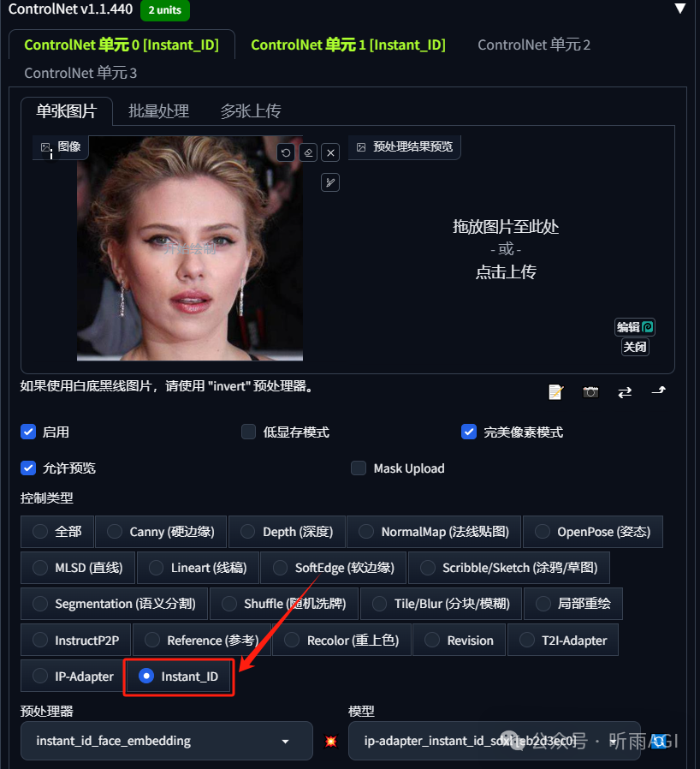Select 局部重绘 inpaint control type
Screen dimensions: 700x769
573,604
